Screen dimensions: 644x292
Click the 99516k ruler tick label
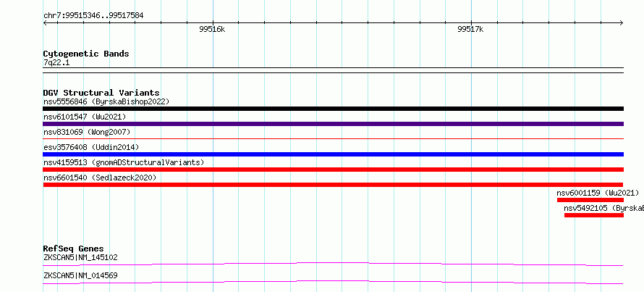coord(212,29)
